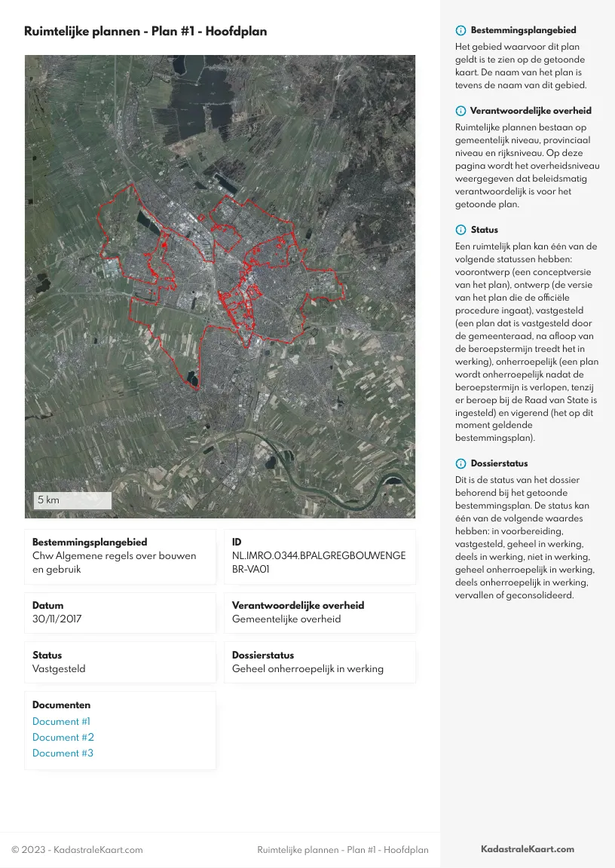
Task: Click the sidebar 'Bestemmingsplangebied' heading text
Action: (x=524, y=30)
